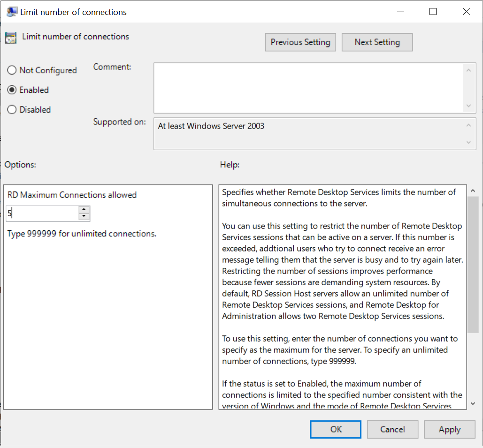Decrease maximum connections with down spinner
Screen dimensions: 483x448
[x=84, y=217]
